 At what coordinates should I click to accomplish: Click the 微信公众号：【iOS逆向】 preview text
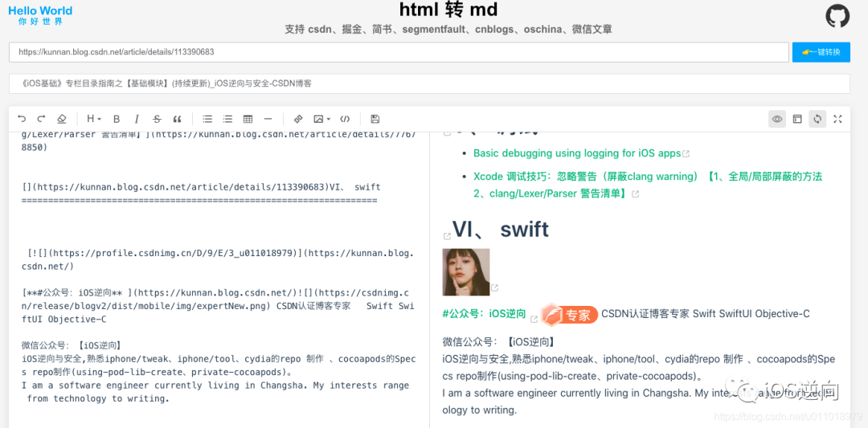[497, 341]
